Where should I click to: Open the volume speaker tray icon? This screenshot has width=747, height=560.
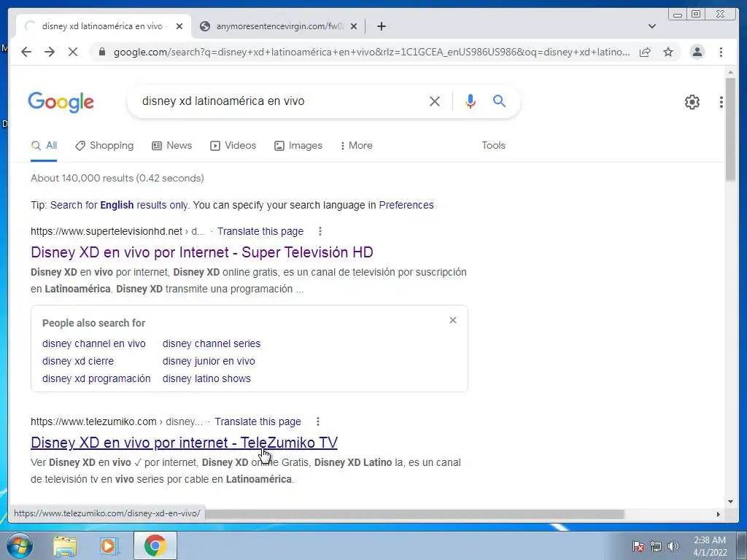(673, 546)
